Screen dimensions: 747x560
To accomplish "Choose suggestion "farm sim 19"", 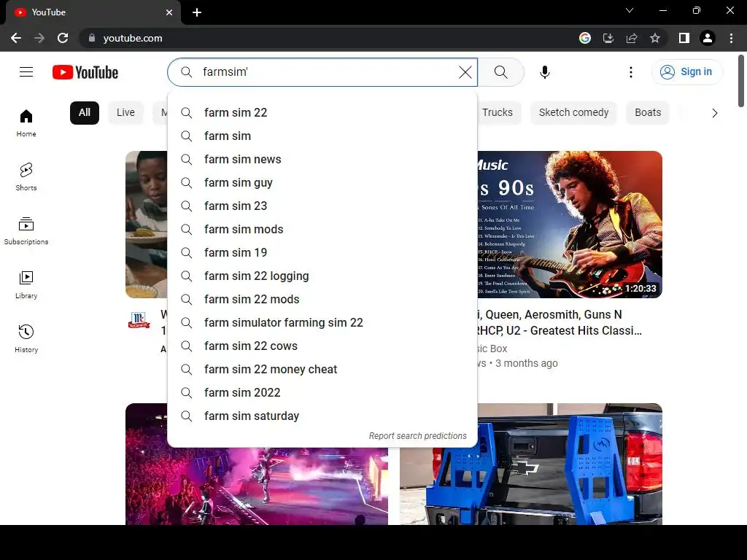I will [x=322, y=253].
